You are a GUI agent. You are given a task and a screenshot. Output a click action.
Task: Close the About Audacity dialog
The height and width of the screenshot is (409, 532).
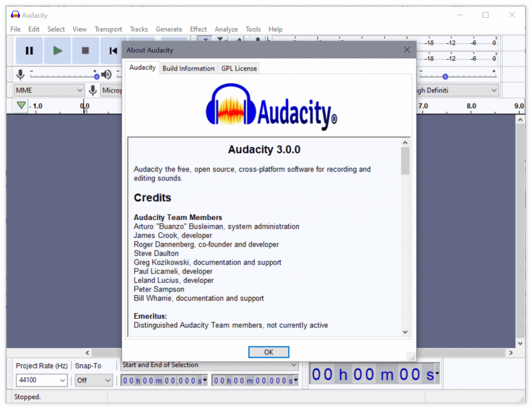coord(407,50)
